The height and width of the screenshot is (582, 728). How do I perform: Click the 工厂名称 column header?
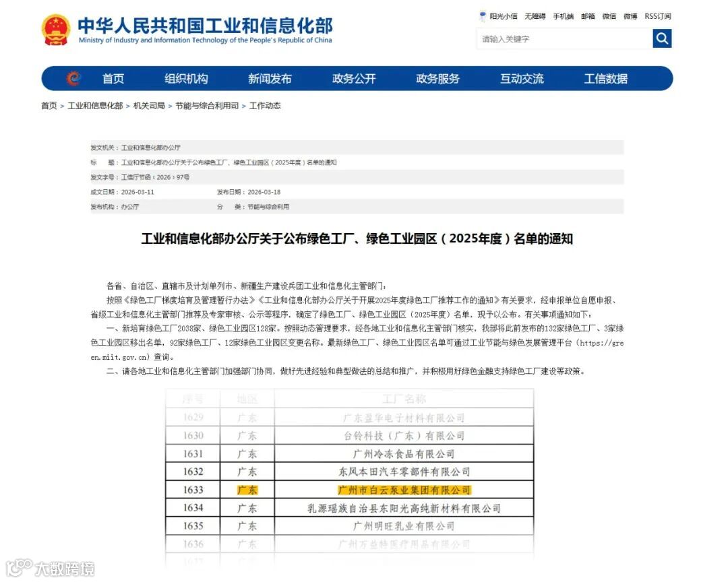404,399
